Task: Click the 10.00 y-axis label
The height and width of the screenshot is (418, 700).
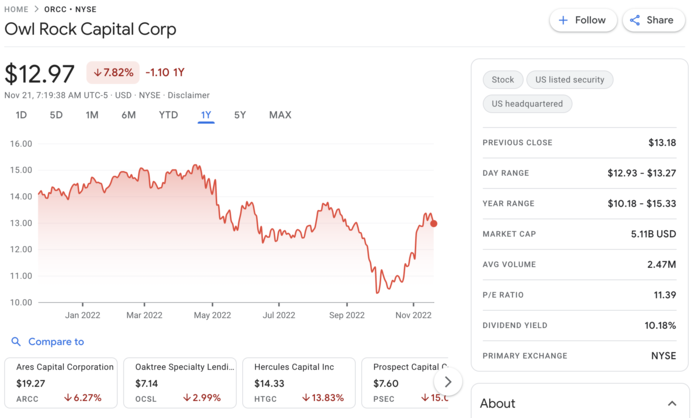Action: tap(21, 302)
